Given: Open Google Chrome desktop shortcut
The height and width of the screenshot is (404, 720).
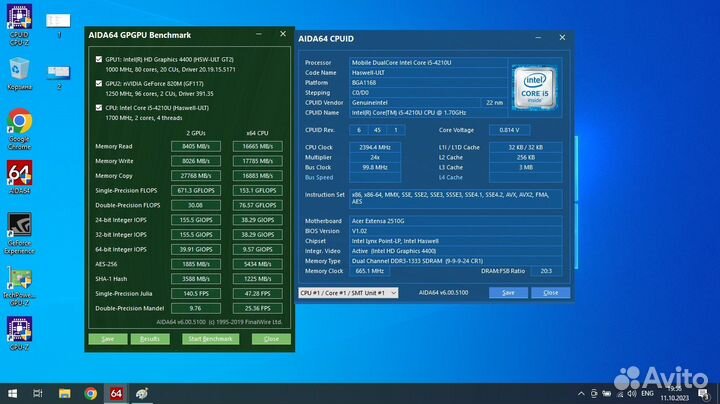Looking at the screenshot, I should 19,129.
